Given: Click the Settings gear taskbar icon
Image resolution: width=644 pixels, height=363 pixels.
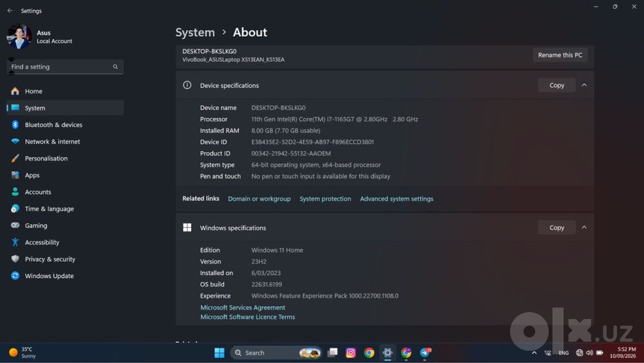Looking at the screenshot, I should tap(388, 353).
